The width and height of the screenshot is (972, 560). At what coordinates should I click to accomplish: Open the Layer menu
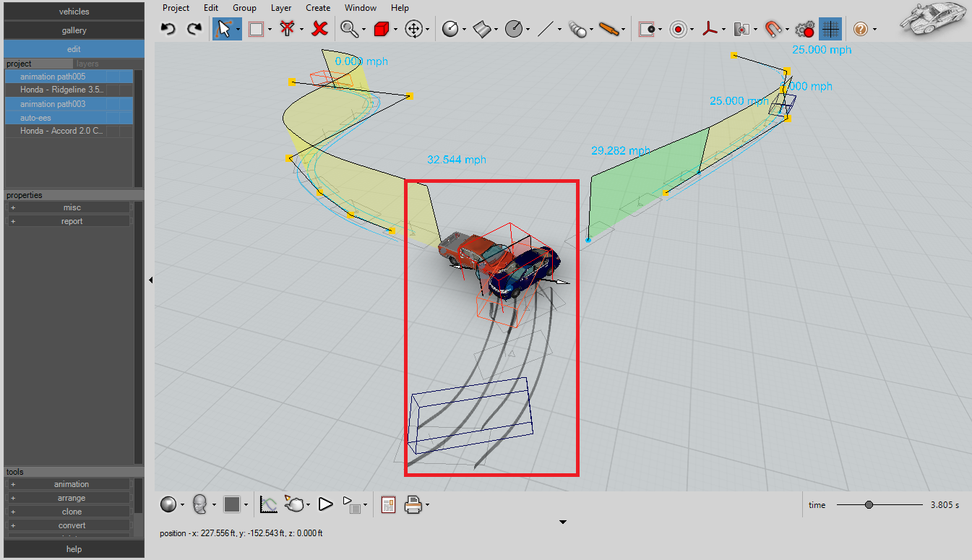(281, 8)
